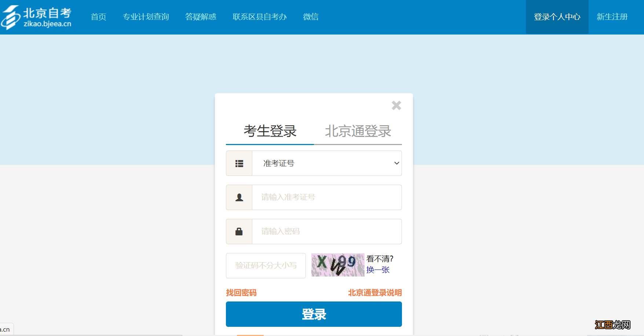The image size is (644, 336).
Task: Click the lock icon beside password field
Action: tap(239, 232)
